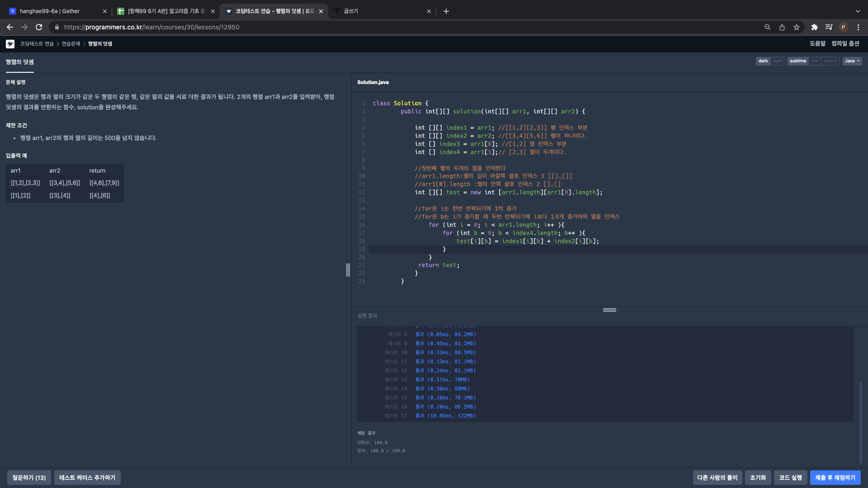Open 컴파일 옵션 settings
The width and height of the screenshot is (868, 488).
pyautogui.click(x=845, y=43)
